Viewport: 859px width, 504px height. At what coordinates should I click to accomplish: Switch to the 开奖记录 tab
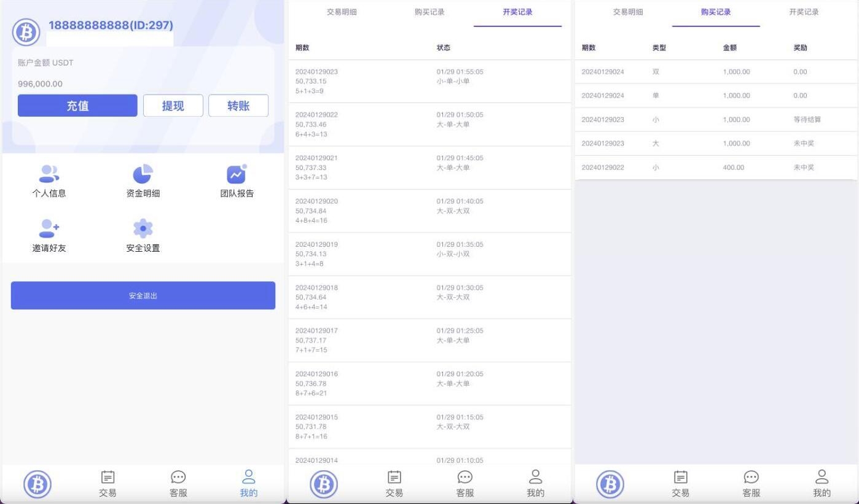point(517,12)
